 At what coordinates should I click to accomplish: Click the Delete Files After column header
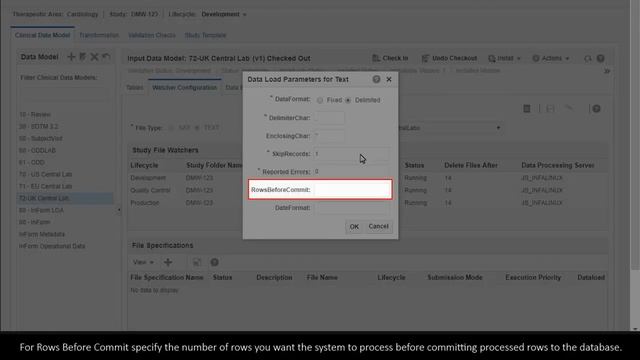click(x=471, y=165)
